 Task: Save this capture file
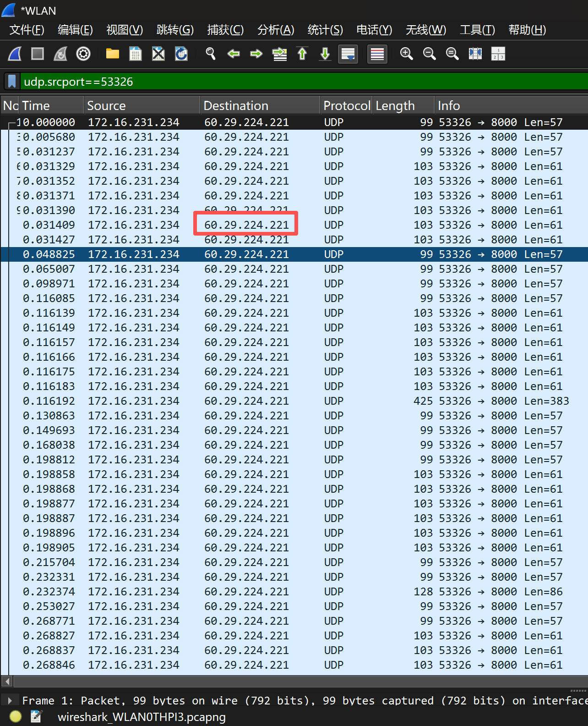[x=136, y=54]
